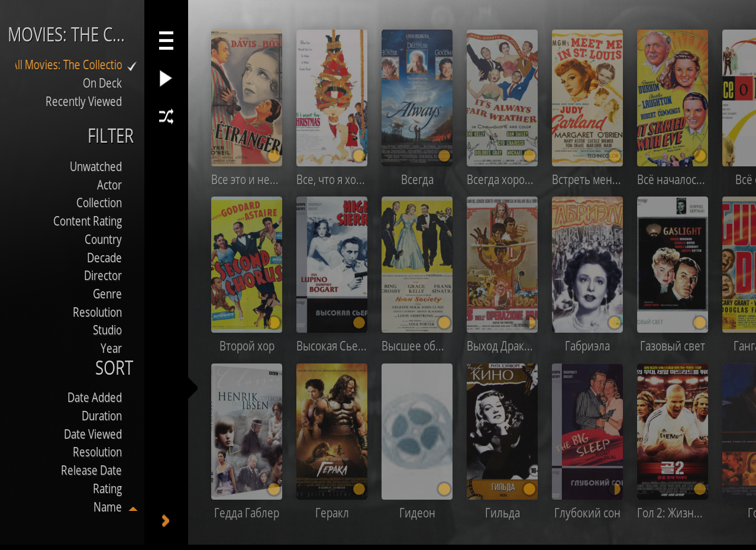Expand the Actor filter
Viewport: 756px width, 550px height.
(x=109, y=185)
